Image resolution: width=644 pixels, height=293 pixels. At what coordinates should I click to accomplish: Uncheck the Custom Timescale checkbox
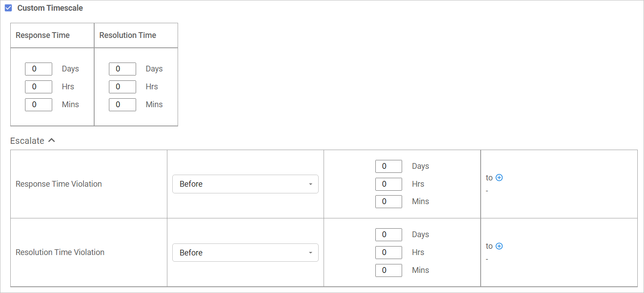8,8
